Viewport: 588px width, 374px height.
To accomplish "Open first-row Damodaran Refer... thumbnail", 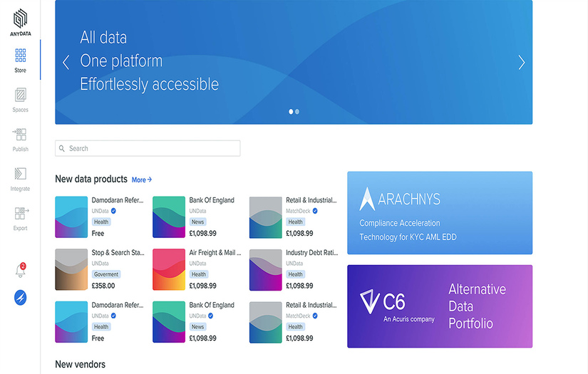I will click(71, 217).
